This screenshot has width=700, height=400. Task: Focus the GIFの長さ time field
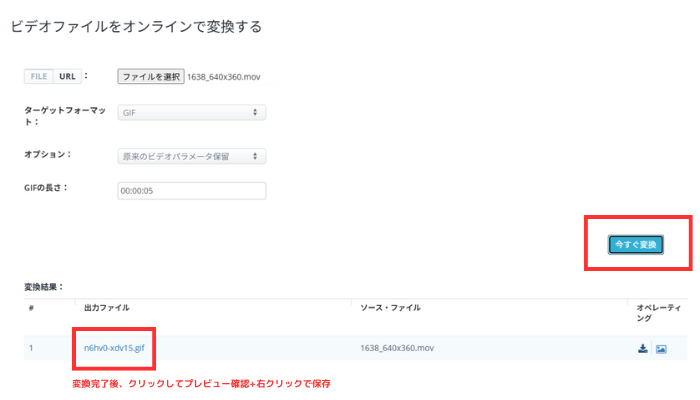tap(192, 191)
